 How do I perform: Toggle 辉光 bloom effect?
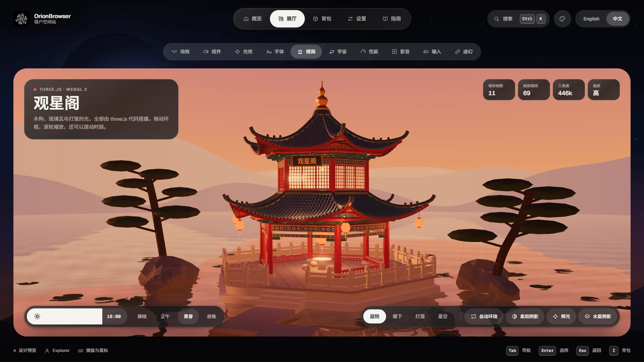(x=561, y=316)
